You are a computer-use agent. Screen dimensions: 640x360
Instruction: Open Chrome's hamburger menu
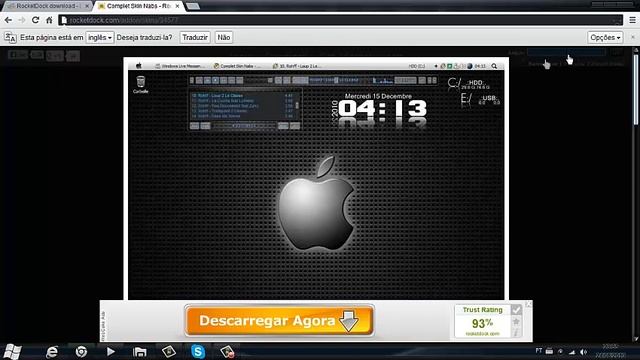(x=632, y=20)
